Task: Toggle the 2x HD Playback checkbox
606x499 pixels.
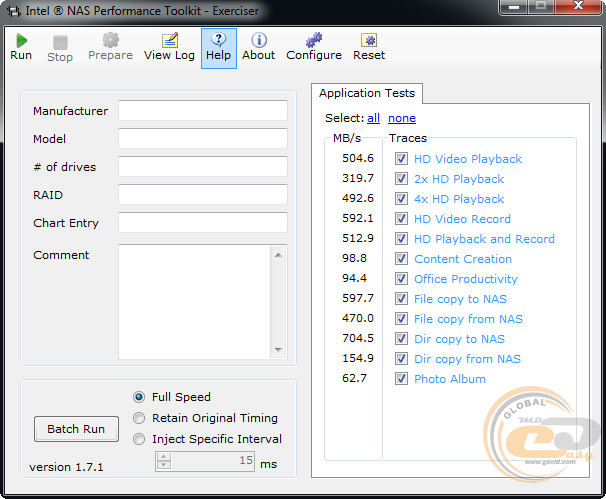Action: (401, 179)
